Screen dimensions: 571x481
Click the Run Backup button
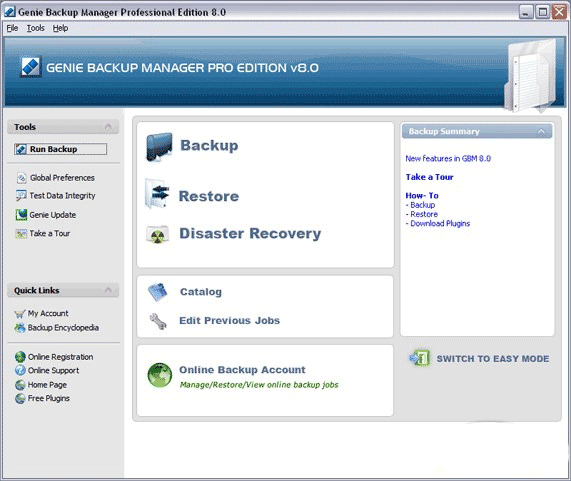pos(60,149)
